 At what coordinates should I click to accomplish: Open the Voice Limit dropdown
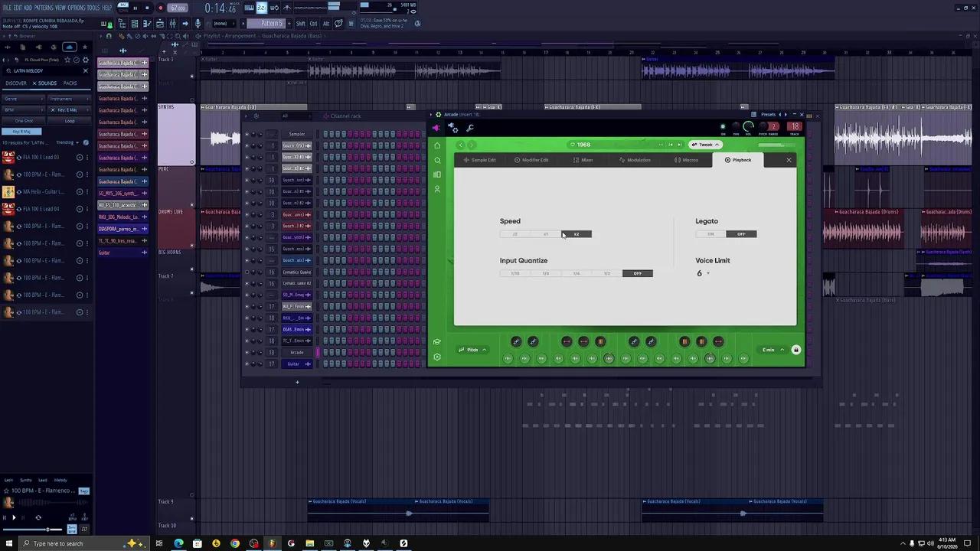click(703, 273)
